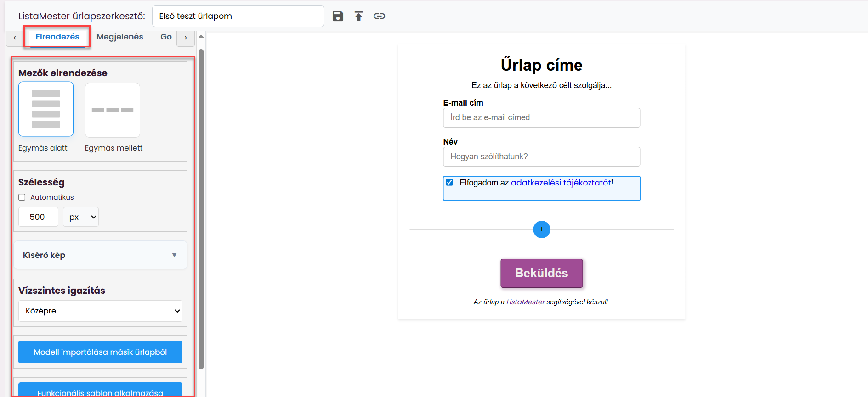This screenshot has height=397, width=868.
Task: Switch to the Megjelenés tab
Action: click(120, 37)
